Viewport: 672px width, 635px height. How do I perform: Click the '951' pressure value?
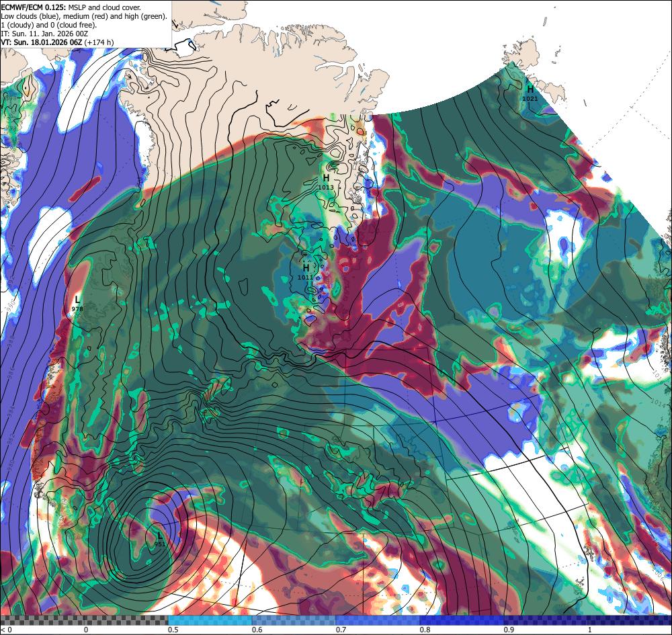pos(160,544)
